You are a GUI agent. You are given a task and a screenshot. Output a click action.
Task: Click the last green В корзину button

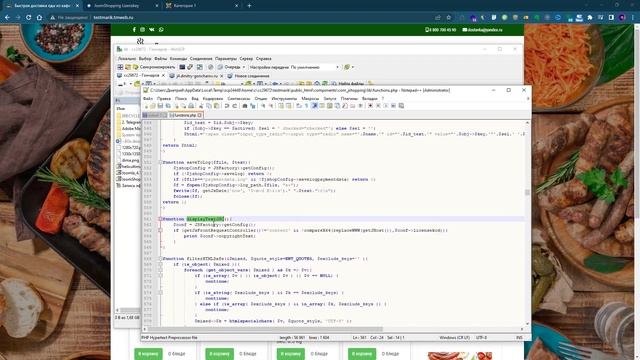362,353
